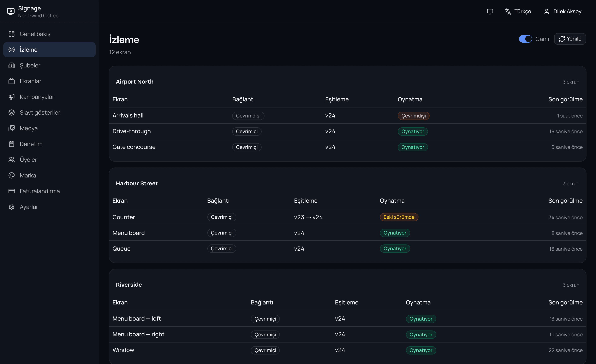Toggle the Canlı live switch
Viewport: 596px width, 364px height.
(525, 39)
